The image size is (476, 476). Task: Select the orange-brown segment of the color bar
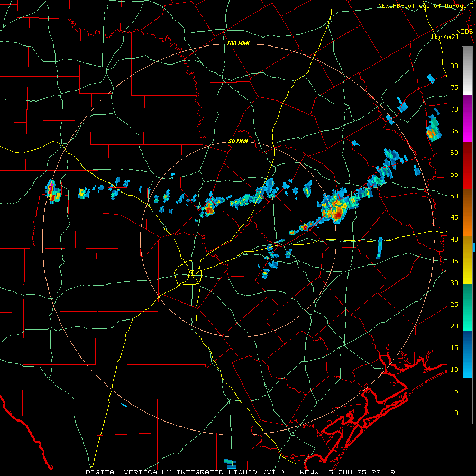pos(467,213)
